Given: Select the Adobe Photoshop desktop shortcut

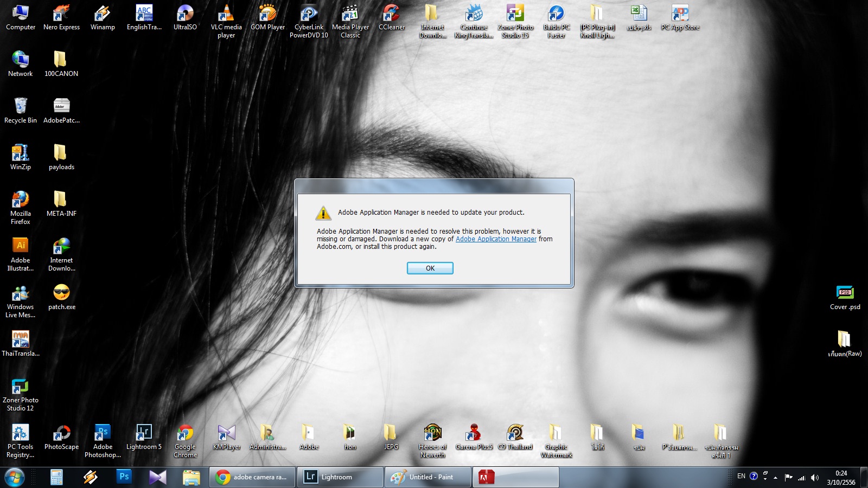Looking at the screenshot, I should point(103,441).
